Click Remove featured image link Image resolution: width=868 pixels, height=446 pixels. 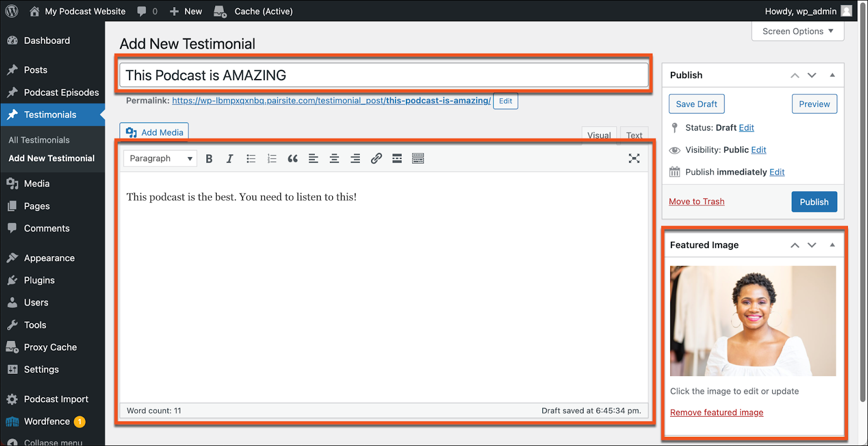pyautogui.click(x=716, y=412)
